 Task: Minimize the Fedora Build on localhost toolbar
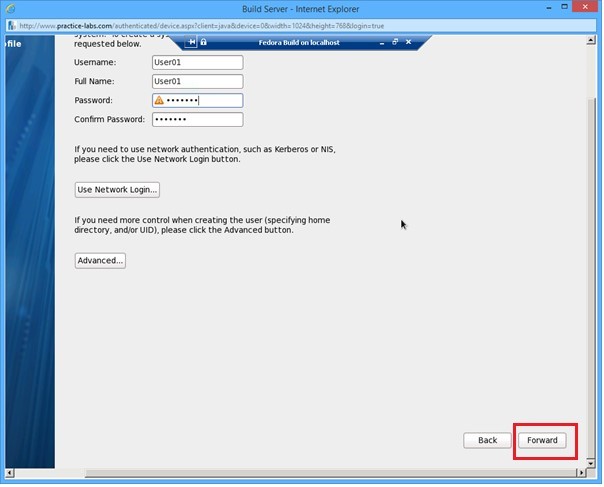tap(382, 43)
